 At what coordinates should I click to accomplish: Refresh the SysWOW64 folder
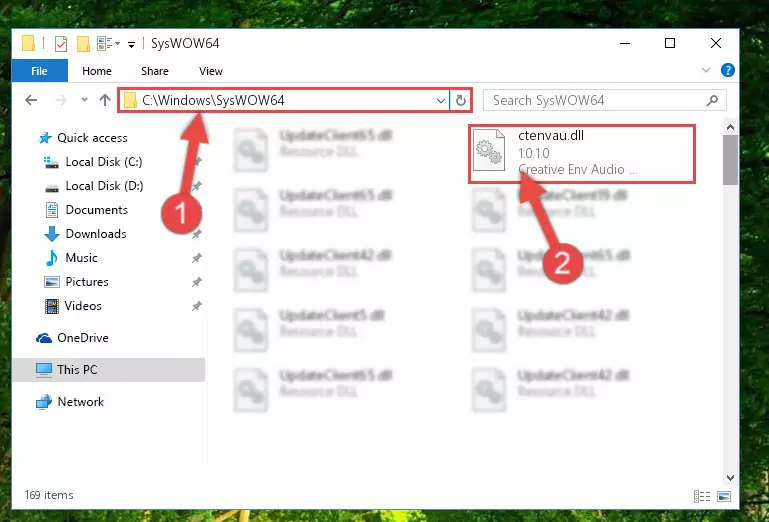pos(461,101)
